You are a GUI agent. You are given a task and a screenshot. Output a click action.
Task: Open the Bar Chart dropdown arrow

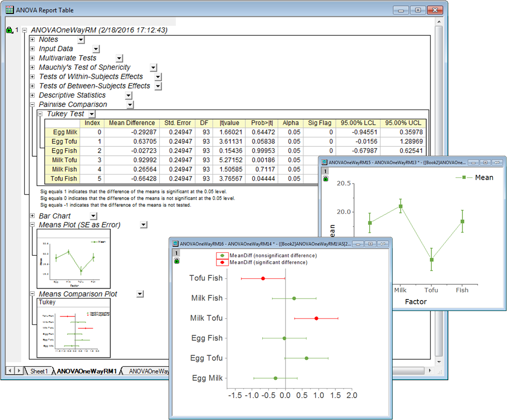tap(93, 215)
